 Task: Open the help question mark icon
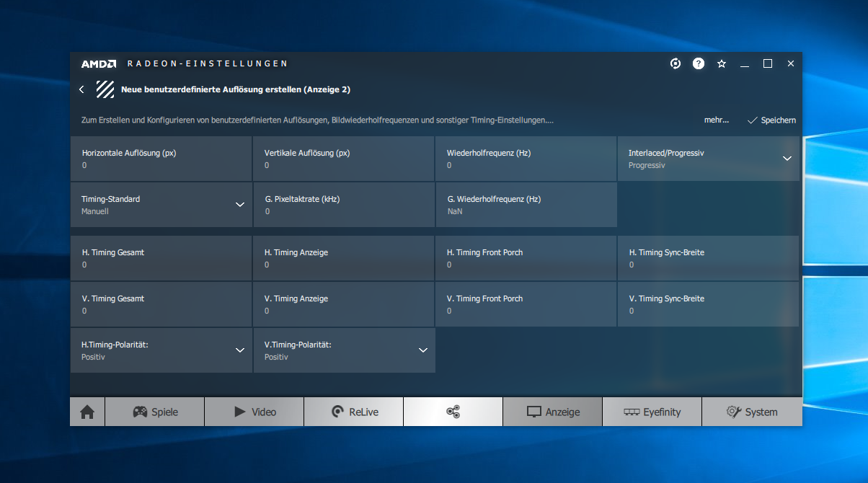699,63
